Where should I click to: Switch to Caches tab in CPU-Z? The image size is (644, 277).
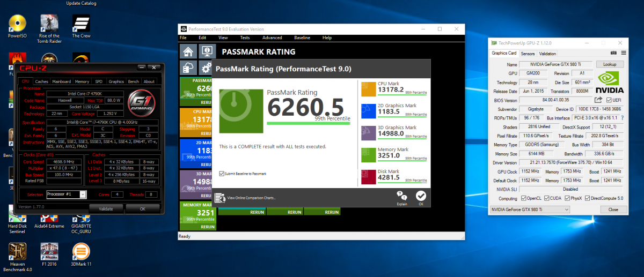click(x=42, y=81)
